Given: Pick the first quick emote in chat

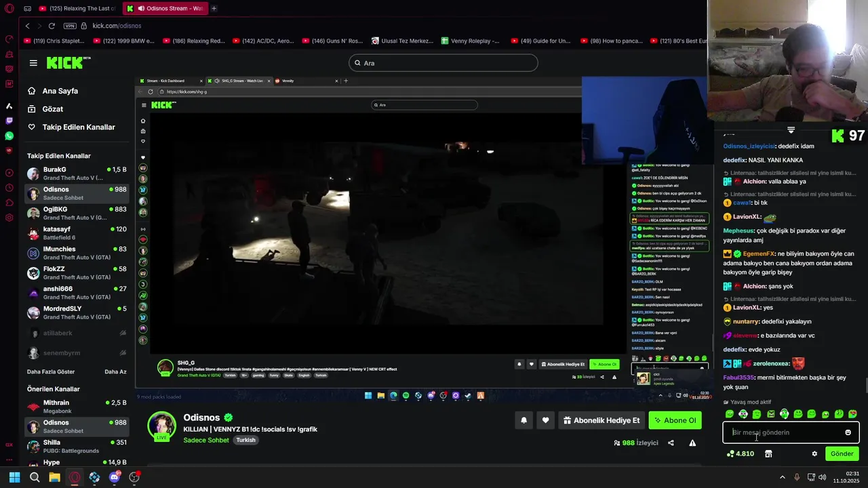Looking at the screenshot, I should tap(730, 414).
